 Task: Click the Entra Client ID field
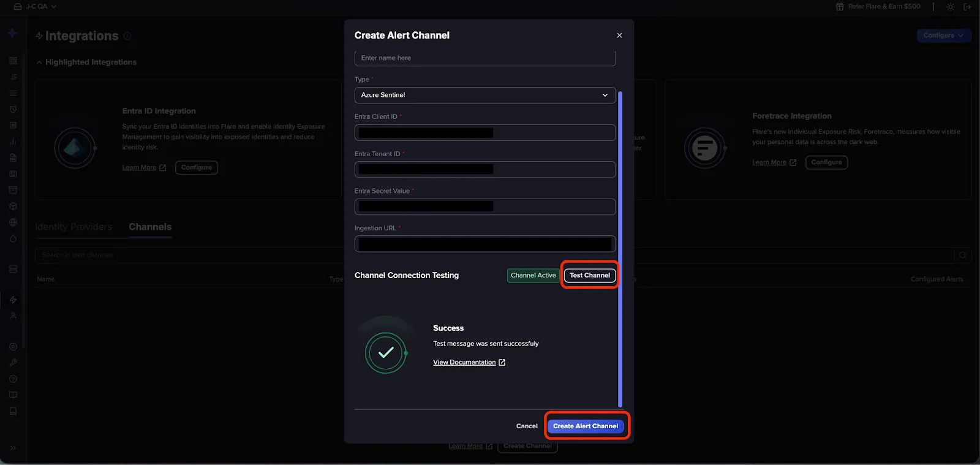pos(485,132)
